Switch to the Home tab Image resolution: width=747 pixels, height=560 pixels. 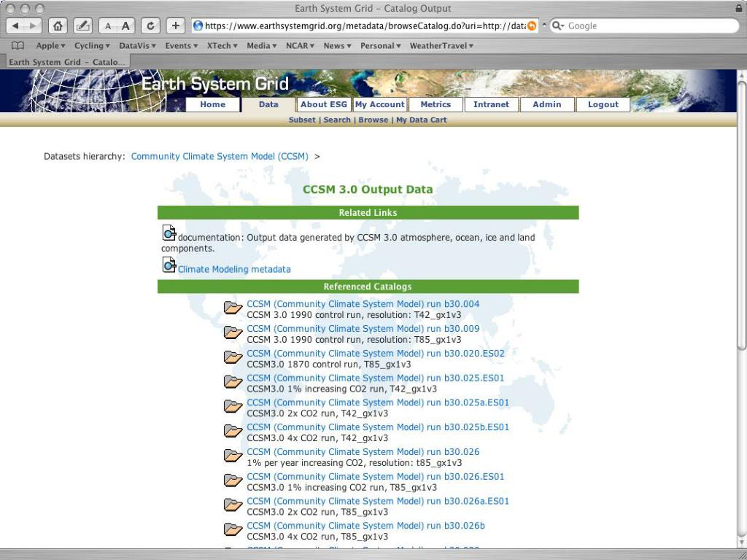pos(213,104)
